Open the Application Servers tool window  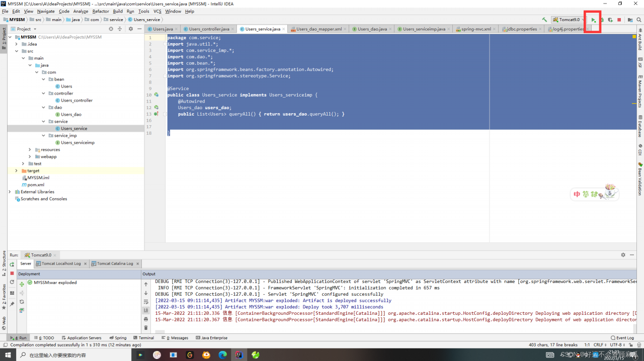point(82,338)
